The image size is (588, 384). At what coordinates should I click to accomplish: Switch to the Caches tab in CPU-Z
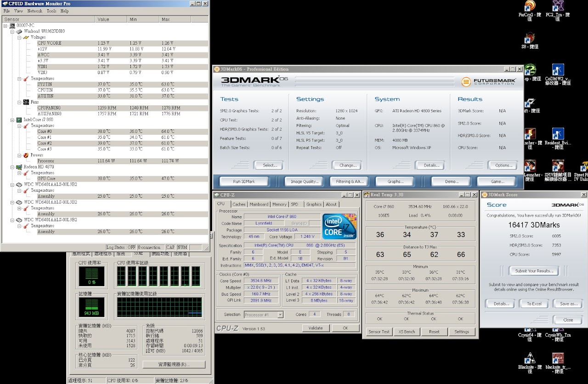click(x=239, y=204)
